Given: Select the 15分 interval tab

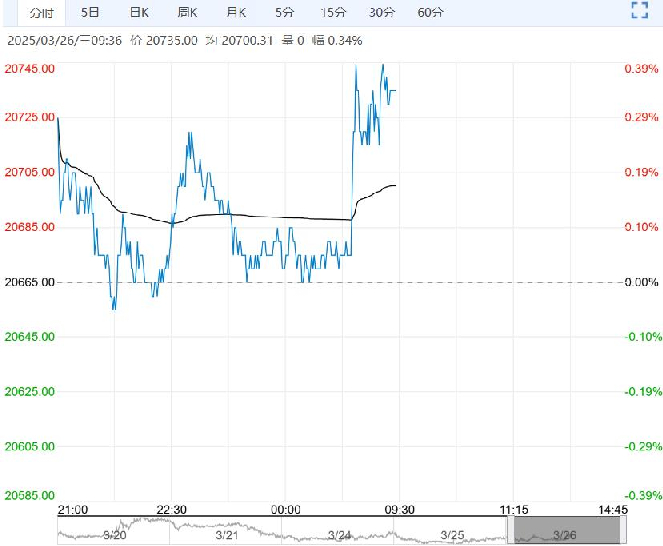Looking at the screenshot, I should click(x=333, y=12).
